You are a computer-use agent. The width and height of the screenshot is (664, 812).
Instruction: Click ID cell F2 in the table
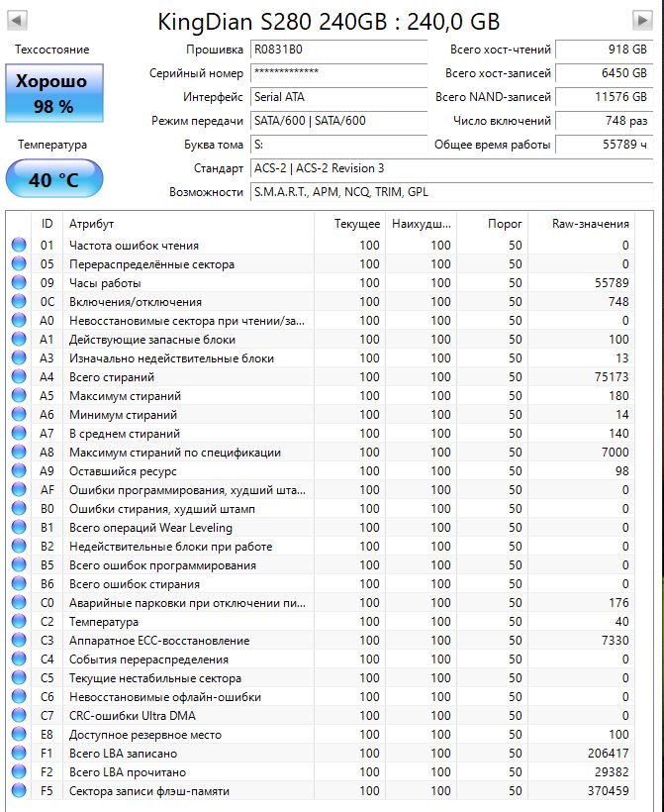[x=47, y=772]
